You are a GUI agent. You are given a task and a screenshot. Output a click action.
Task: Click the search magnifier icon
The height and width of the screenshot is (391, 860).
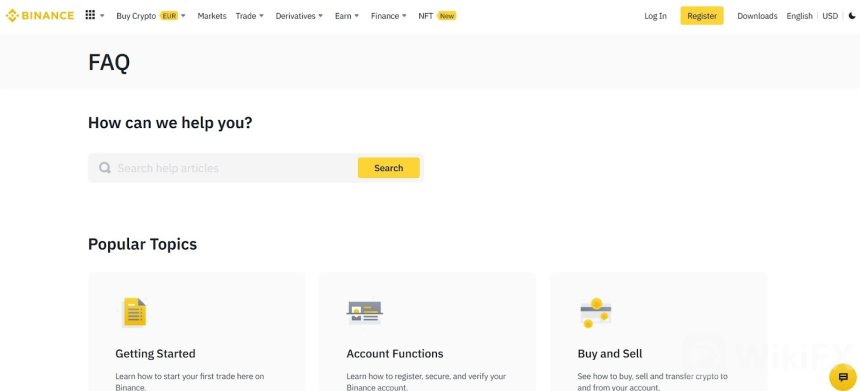point(105,168)
